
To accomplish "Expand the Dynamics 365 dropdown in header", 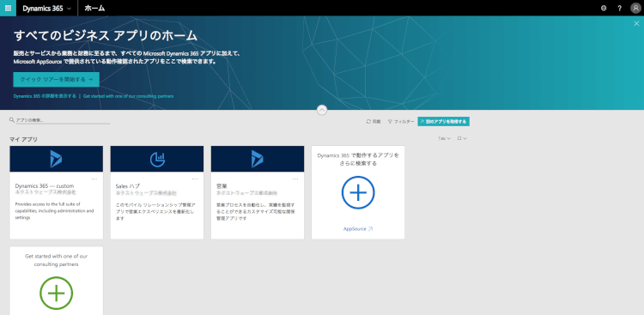I will coord(47,9).
